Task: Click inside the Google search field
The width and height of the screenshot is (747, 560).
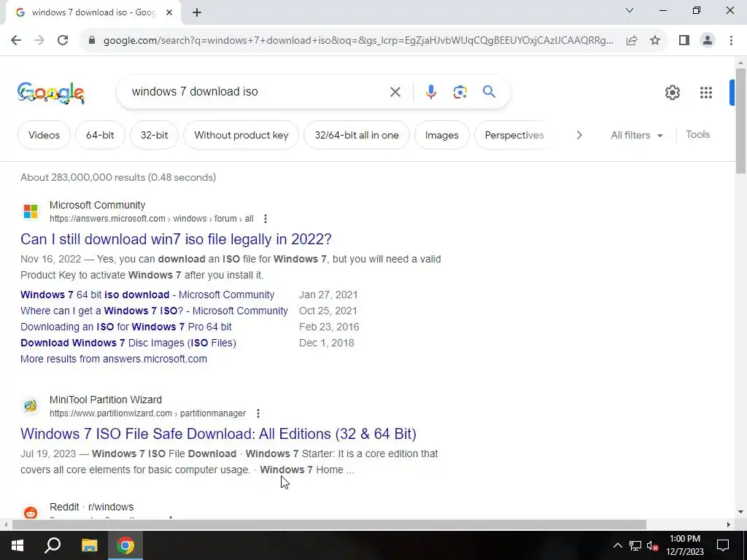Action: pos(258,91)
